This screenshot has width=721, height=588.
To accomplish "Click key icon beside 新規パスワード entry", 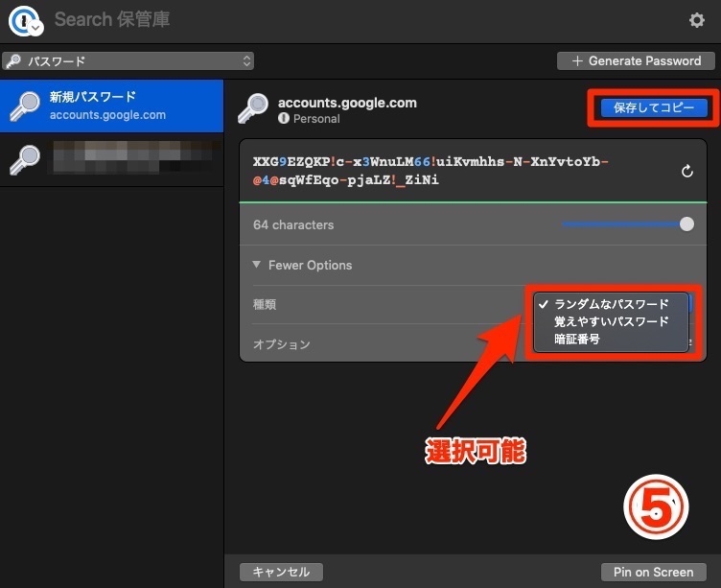I will click(x=24, y=106).
